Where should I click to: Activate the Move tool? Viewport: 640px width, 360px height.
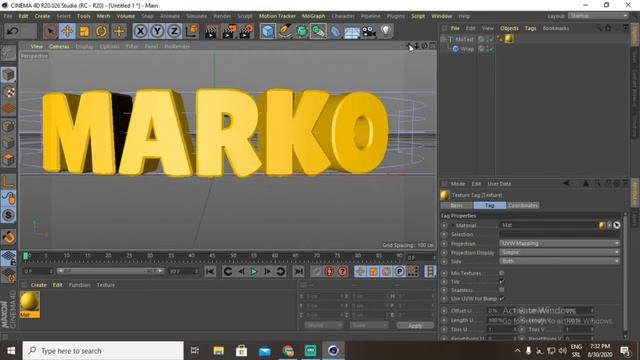point(67,31)
